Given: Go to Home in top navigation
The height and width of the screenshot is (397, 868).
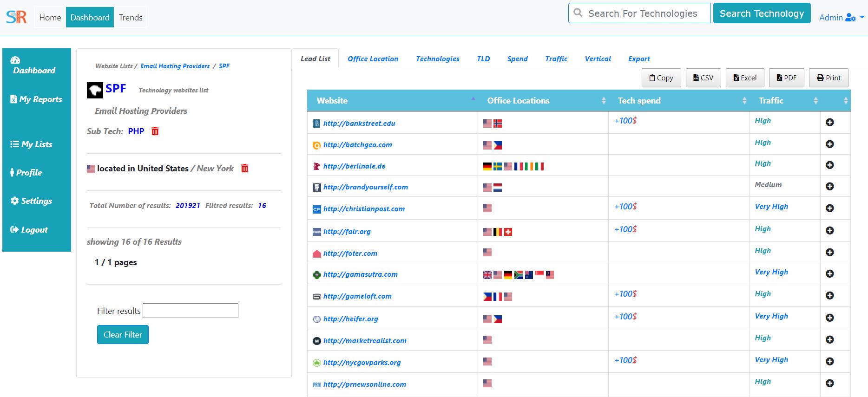Looking at the screenshot, I should click(x=50, y=18).
